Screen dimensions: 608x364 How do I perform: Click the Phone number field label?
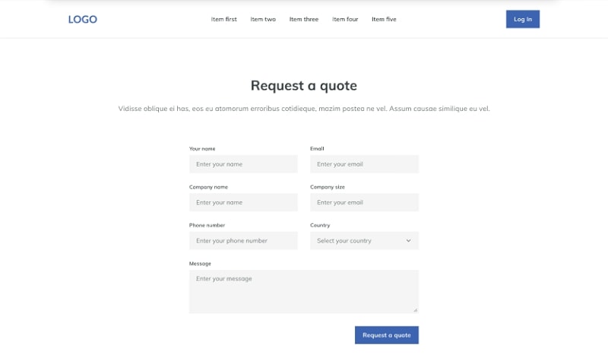coord(207,225)
